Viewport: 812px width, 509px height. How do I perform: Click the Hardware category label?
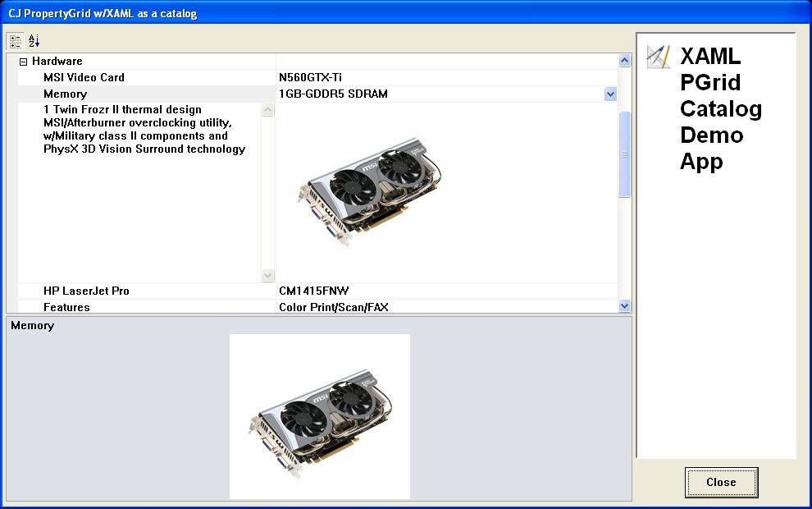pyautogui.click(x=57, y=62)
